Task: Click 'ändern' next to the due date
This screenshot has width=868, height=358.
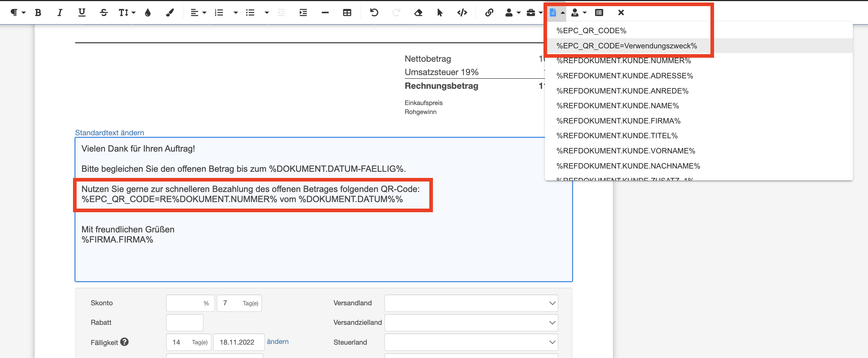Action: point(278,342)
